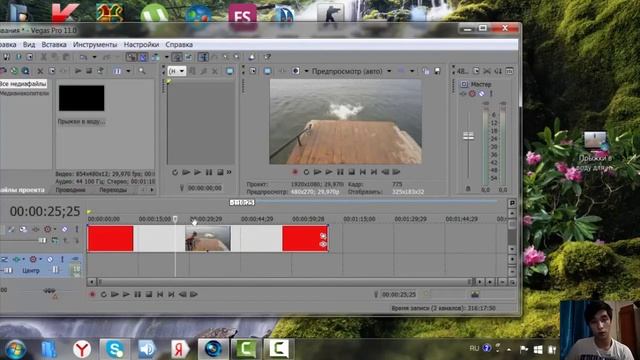Select the Прыжки в воду media thumbnail
The height and width of the screenshot is (360, 640).
pos(81,98)
